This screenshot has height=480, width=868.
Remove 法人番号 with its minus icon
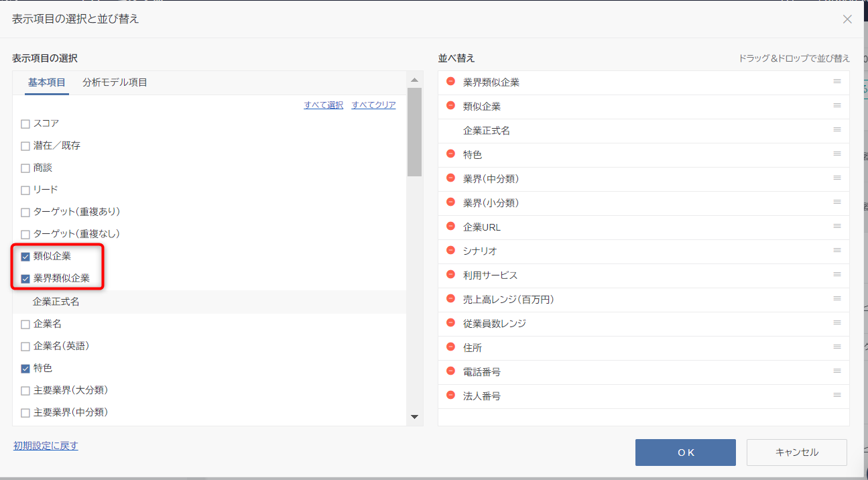[x=450, y=396]
